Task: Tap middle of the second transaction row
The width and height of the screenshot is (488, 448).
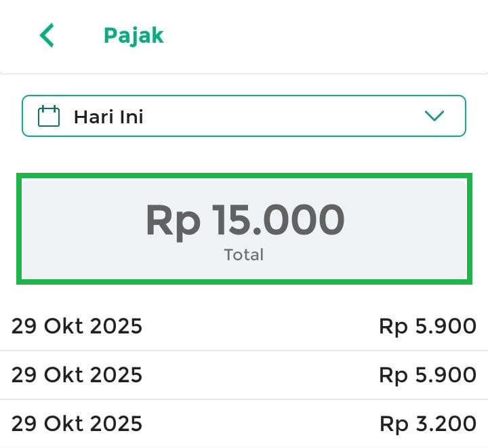Action: pos(258,375)
